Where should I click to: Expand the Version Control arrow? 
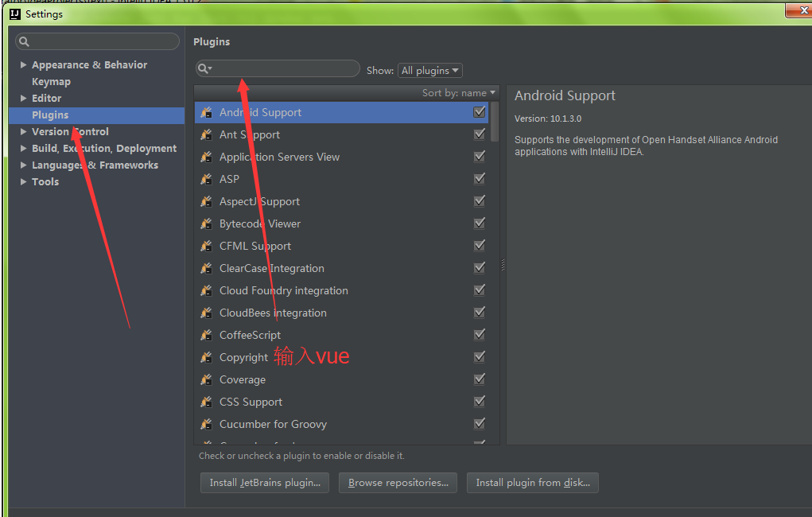23,131
